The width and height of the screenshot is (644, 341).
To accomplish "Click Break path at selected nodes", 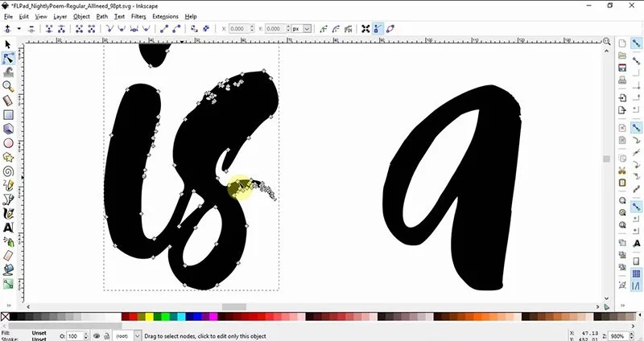I will pyautogui.click(x=62, y=29).
